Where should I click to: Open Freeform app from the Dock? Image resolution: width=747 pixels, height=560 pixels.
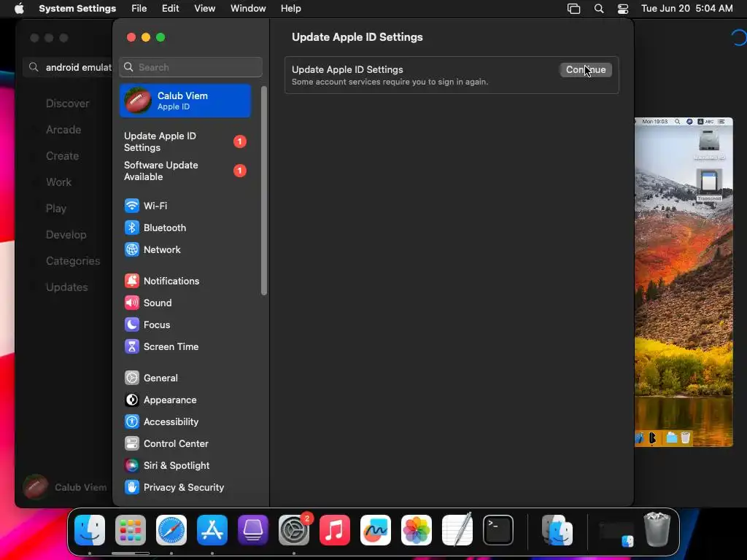tap(376, 530)
